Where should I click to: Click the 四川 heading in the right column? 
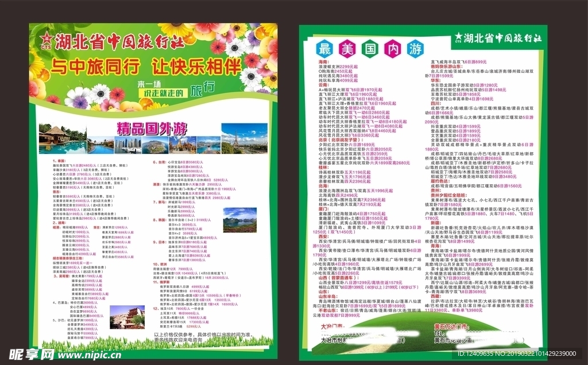point(435,103)
